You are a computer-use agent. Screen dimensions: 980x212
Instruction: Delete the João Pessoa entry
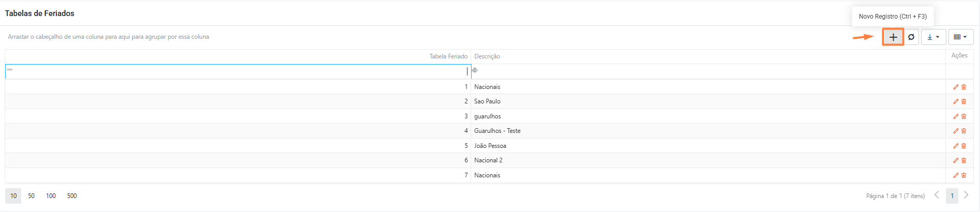[x=964, y=146]
